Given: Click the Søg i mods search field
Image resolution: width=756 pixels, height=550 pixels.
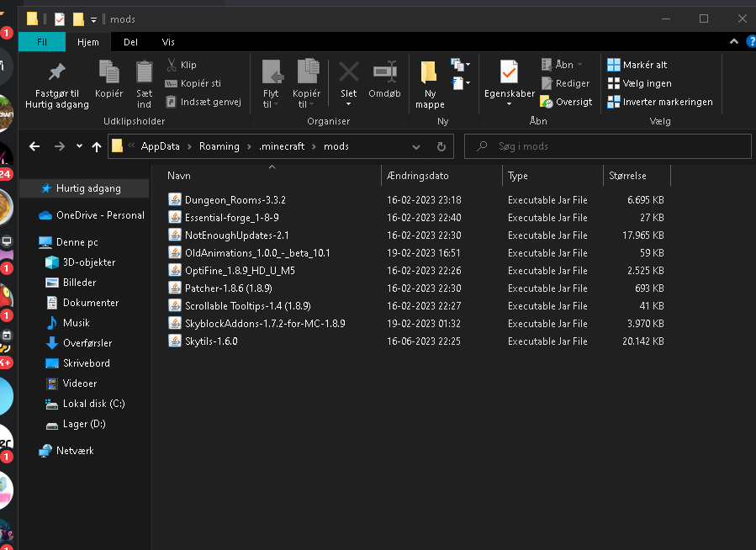Looking at the screenshot, I should [x=607, y=146].
